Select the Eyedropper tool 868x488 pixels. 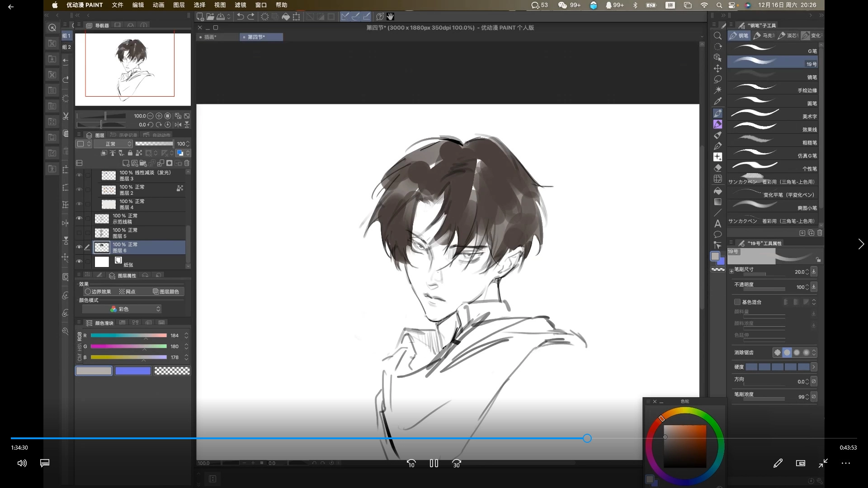717,101
